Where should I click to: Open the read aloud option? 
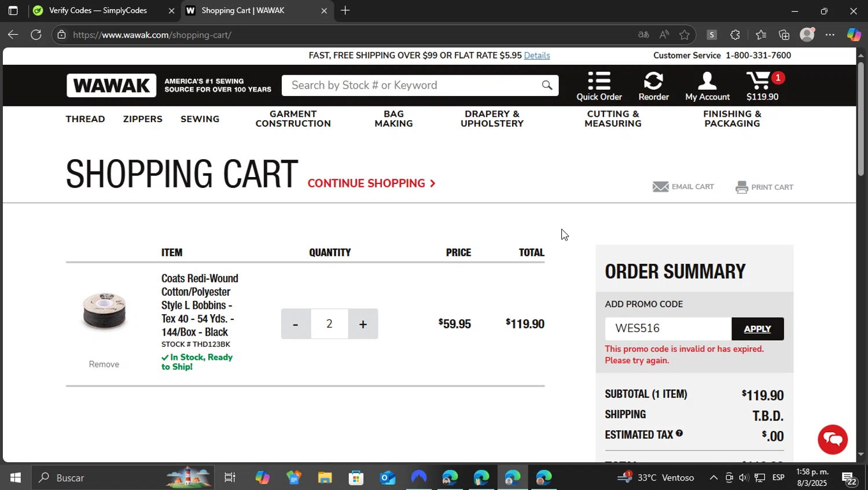[664, 35]
